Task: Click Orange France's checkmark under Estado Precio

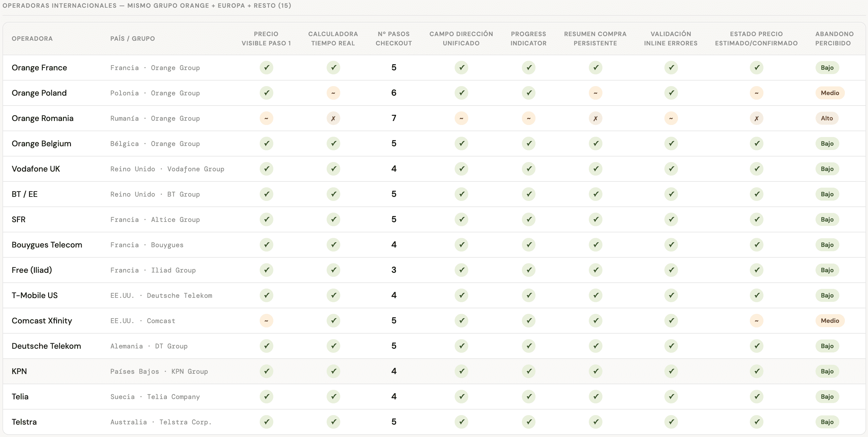Action: click(756, 68)
